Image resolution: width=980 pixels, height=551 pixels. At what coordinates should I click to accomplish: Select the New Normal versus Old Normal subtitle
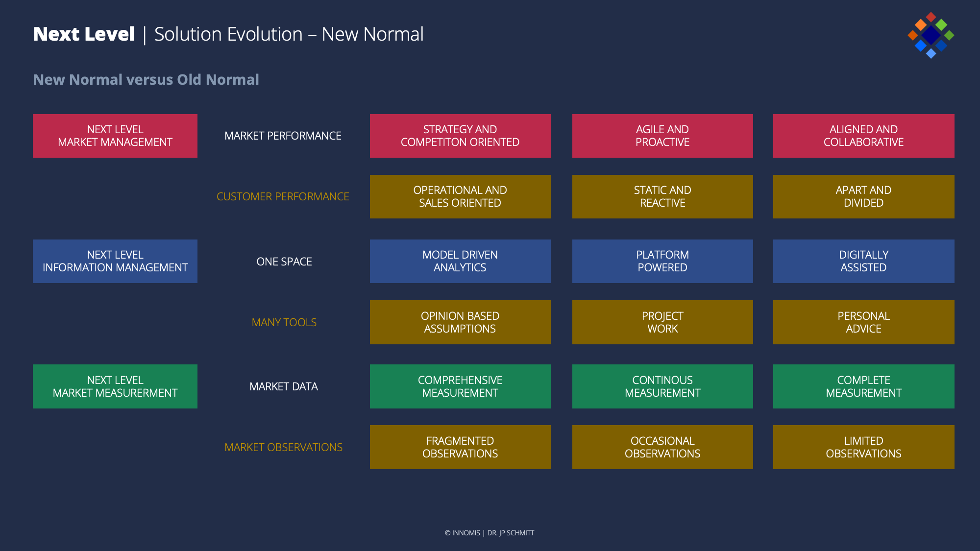146,79
